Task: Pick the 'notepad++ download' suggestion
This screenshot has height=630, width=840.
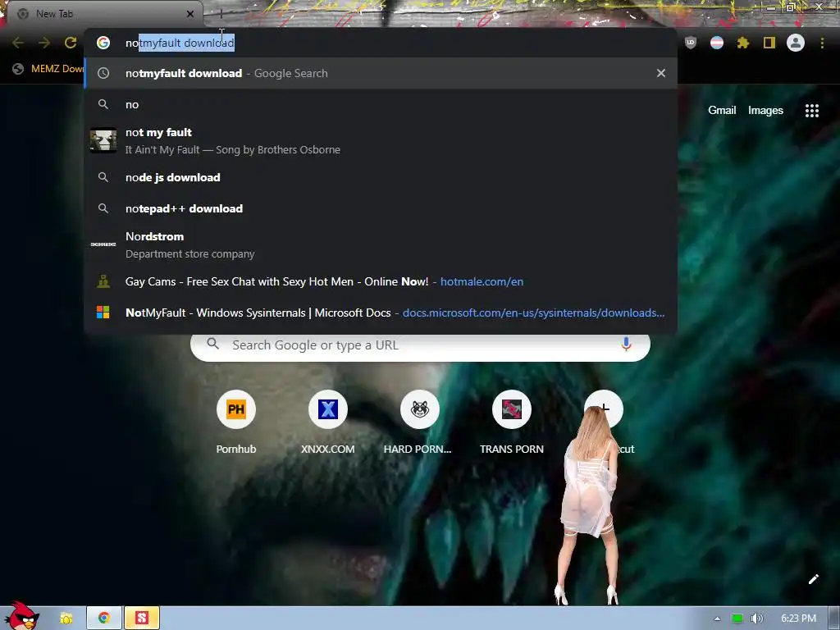Action: click(x=381, y=208)
